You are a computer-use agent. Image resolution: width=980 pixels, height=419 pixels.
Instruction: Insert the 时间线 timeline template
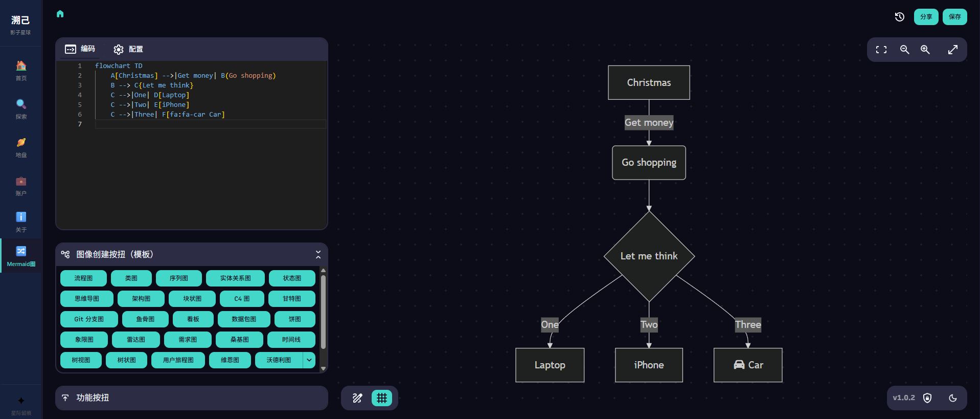(x=291, y=340)
